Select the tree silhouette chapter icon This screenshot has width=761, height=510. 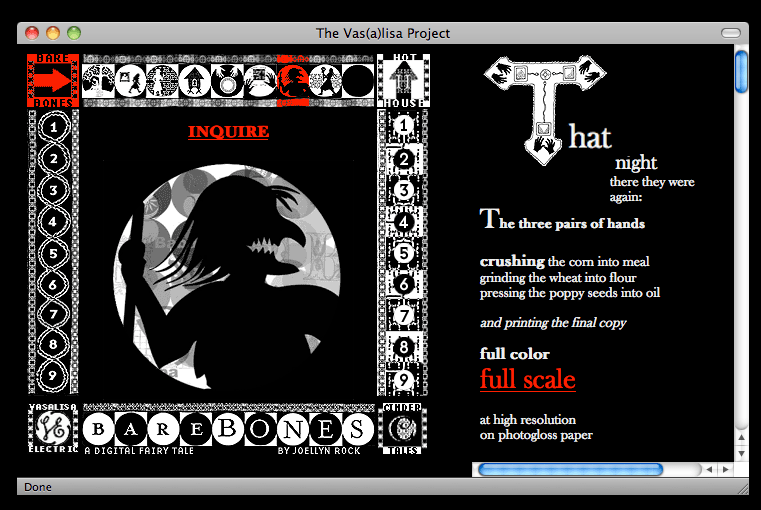pyautogui.click(x=97, y=79)
